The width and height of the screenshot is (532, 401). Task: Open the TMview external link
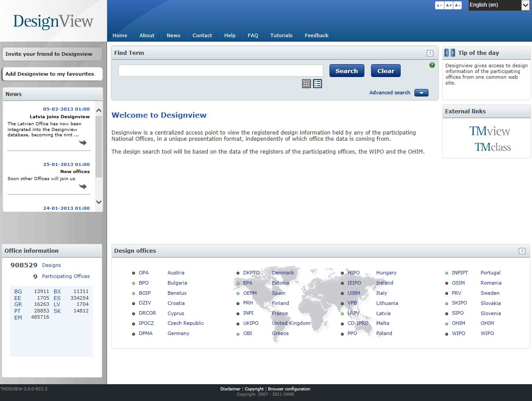490,131
